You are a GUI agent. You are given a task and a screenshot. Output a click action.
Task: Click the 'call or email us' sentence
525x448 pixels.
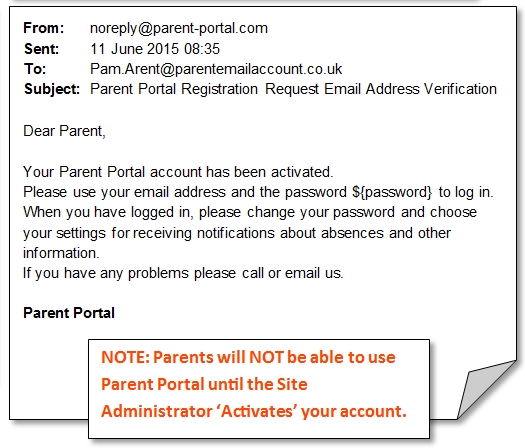pos(183,274)
